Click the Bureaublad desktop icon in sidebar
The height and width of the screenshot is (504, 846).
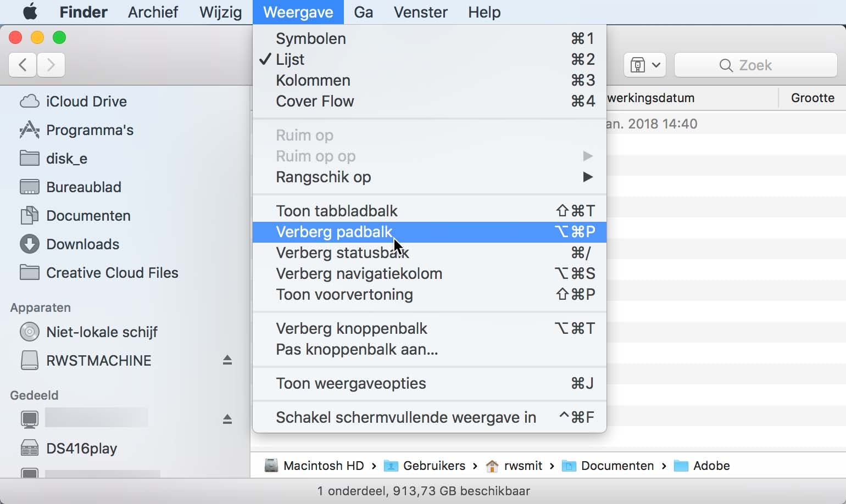click(x=29, y=187)
